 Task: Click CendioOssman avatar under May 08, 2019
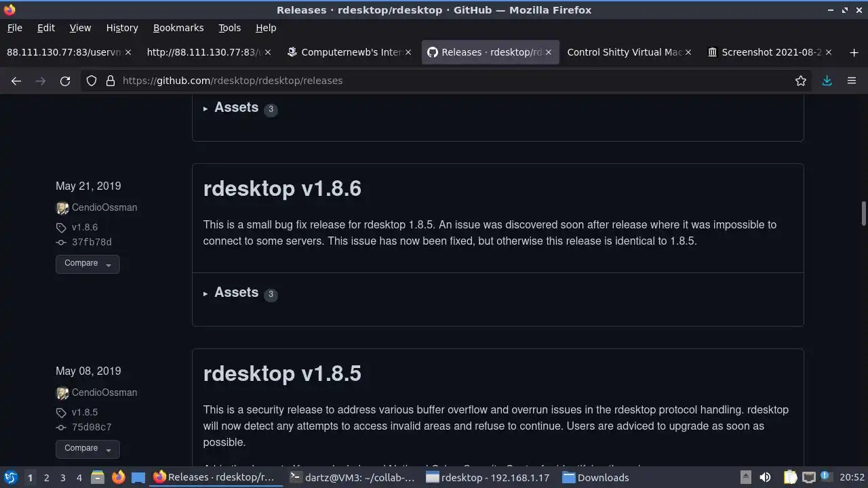pos(62,393)
